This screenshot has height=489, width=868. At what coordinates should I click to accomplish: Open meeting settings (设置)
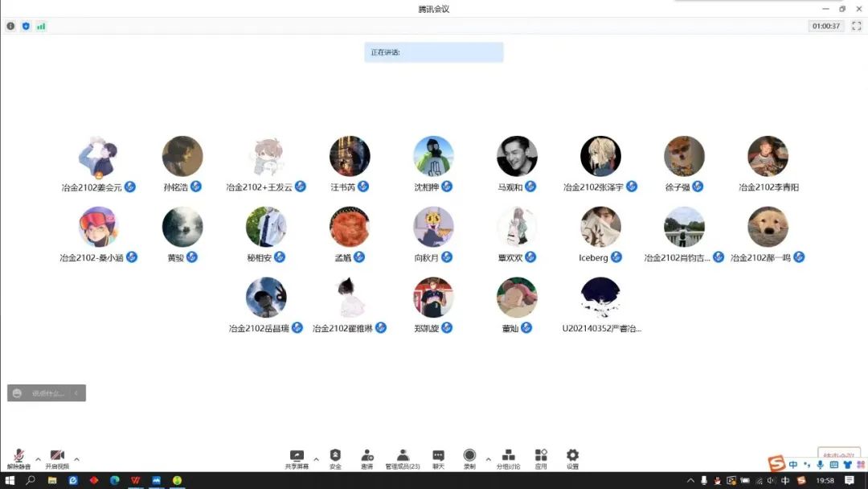point(572,459)
